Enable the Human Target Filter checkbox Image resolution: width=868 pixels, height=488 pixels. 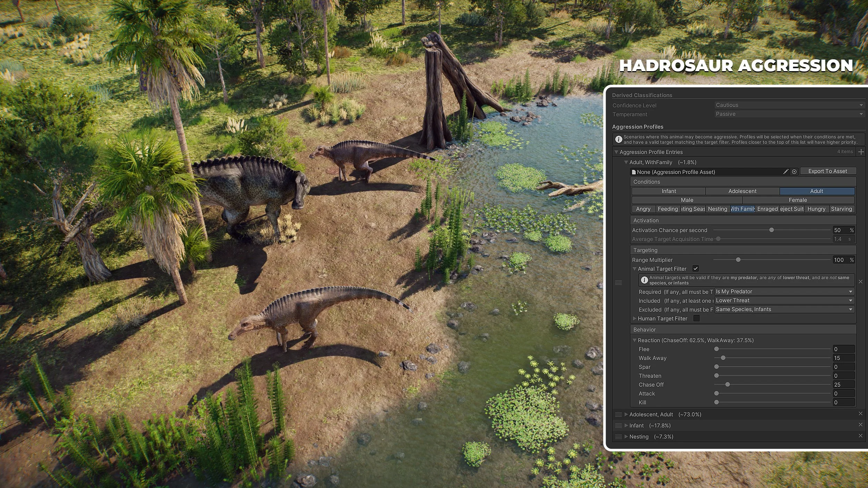696,318
